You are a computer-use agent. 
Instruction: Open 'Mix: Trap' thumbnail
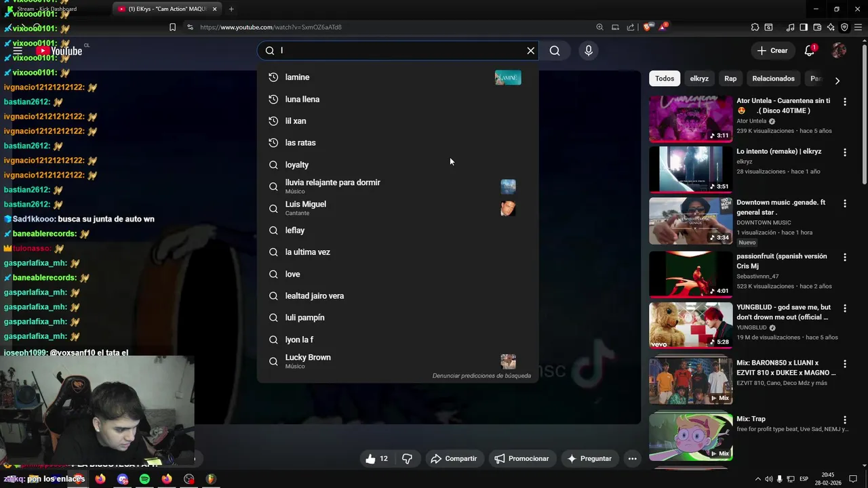tap(690, 437)
